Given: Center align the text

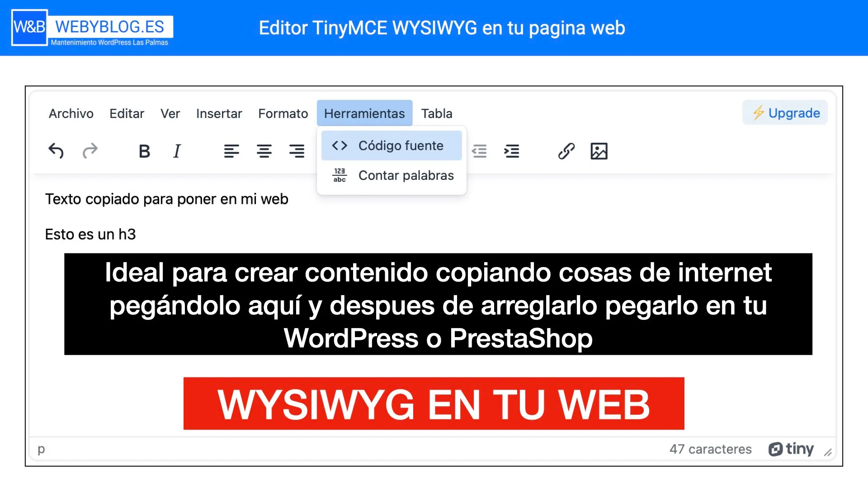Looking at the screenshot, I should click(264, 151).
